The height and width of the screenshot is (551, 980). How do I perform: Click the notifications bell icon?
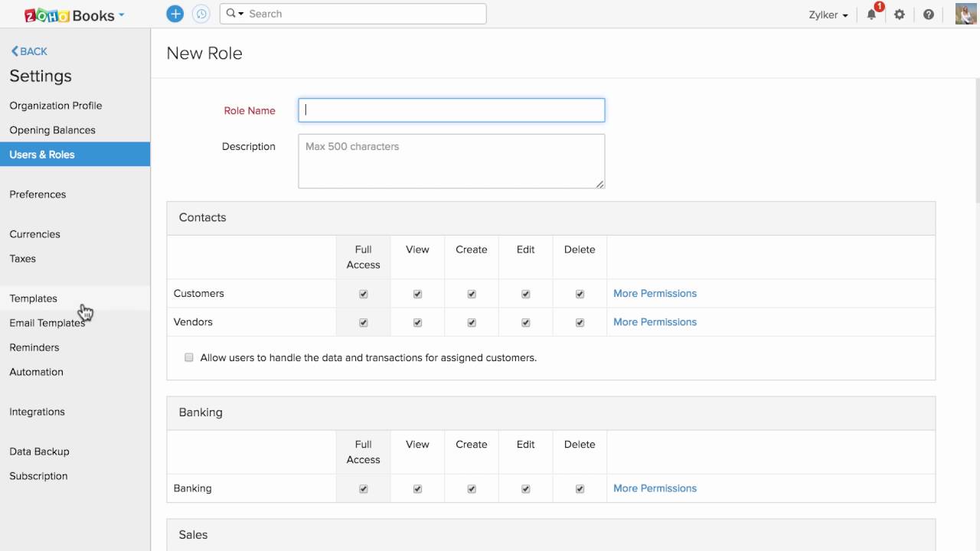pos(871,15)
